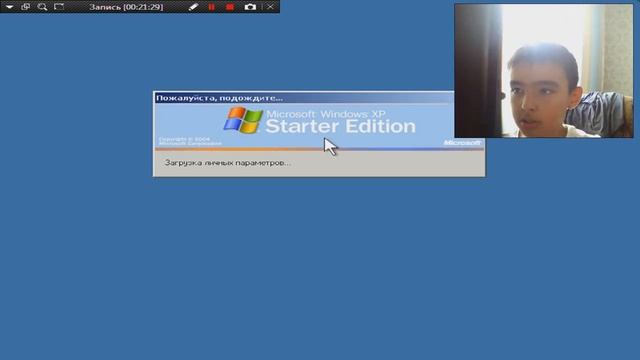
Task: Click the Windows XP flag logo
Action: (243, 120)
